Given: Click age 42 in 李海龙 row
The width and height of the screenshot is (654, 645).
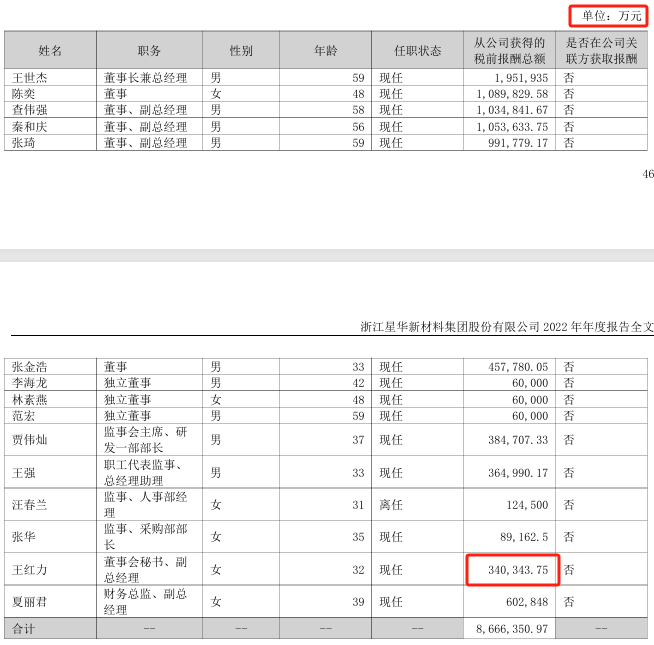Looking at the screenshot, I should click(358, 383).
